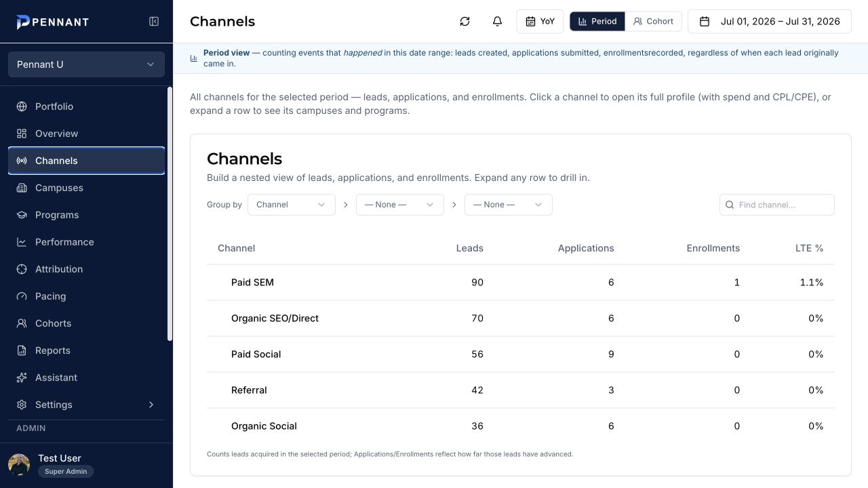Click the calendar icon in date range
The image size is (868, 488).
click(705, 22)
